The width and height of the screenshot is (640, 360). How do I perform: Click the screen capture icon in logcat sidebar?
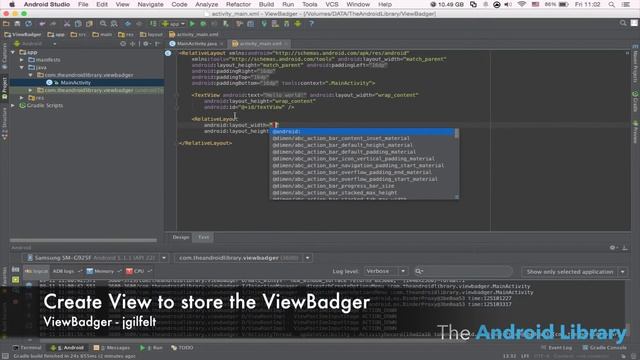(x=16, y=269)
